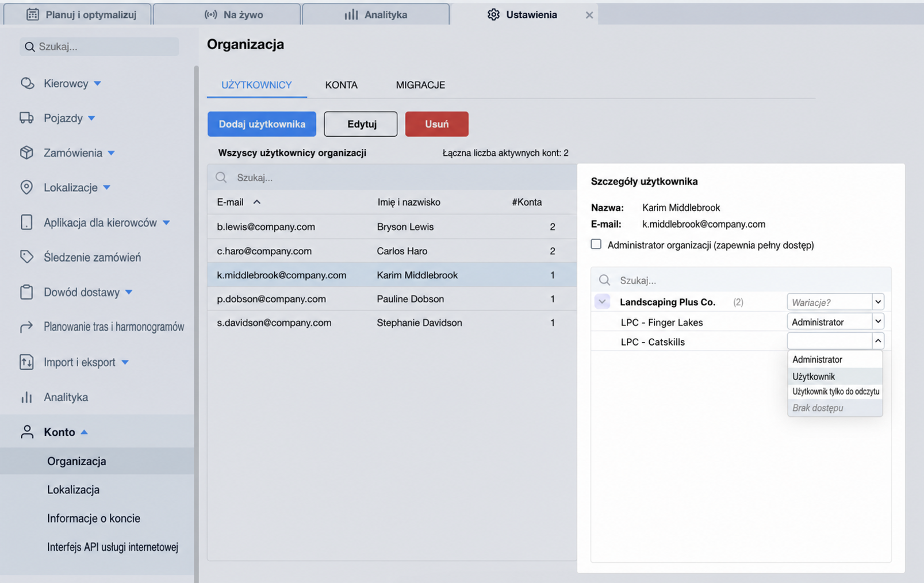Click the Śledzenie zamówień tag icon

(x=26, y=257)
